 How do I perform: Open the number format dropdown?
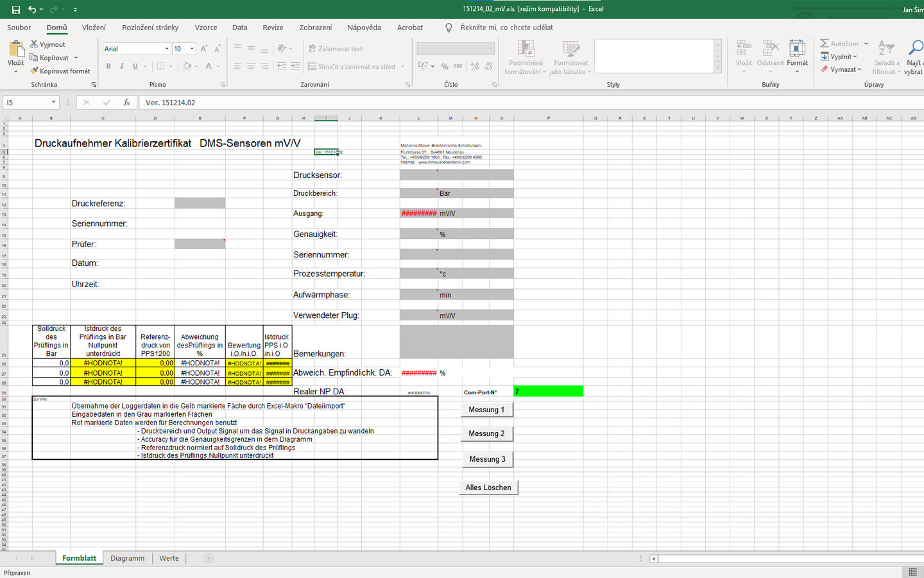click(491, 49)
